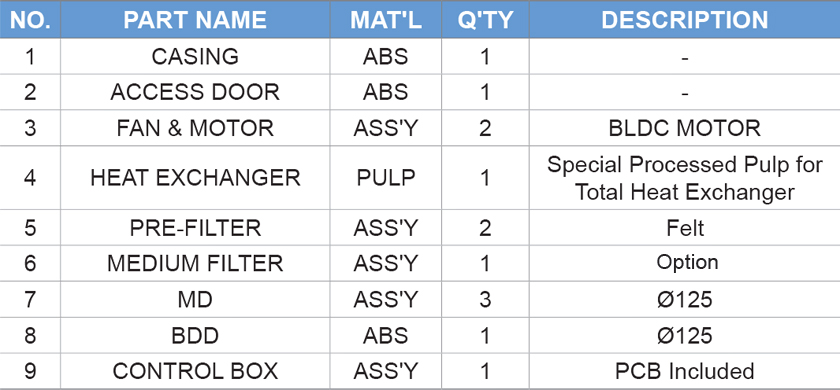Image resolution: width=840 pixels, height=390 pixels.
Task: Click the BLDC MOTOR description
Action: point(685,128)
